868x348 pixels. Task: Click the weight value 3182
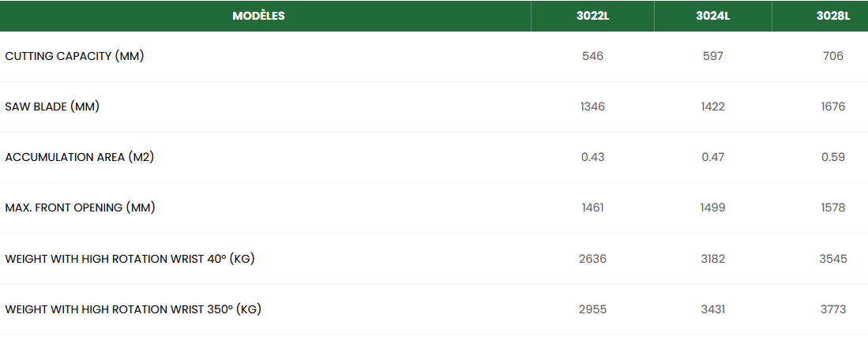coord(712,258)
